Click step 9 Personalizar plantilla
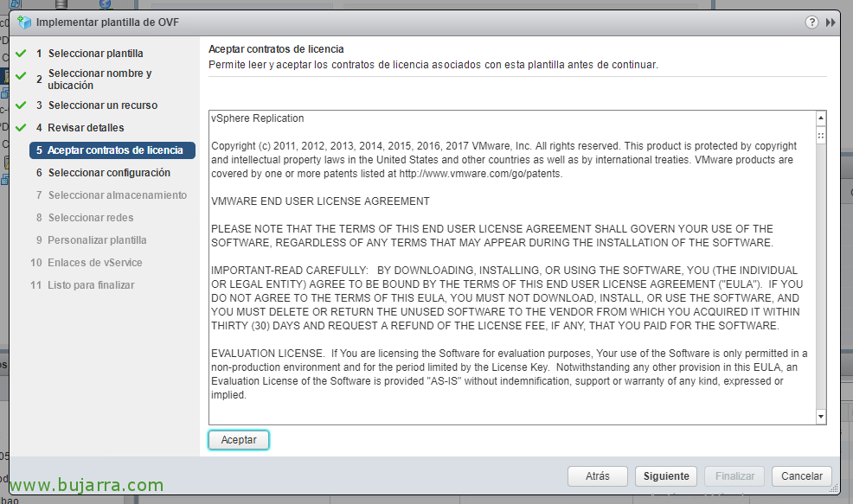Viewport: 853px width, 504px height. pyautogui.click(x=92, y=239)
